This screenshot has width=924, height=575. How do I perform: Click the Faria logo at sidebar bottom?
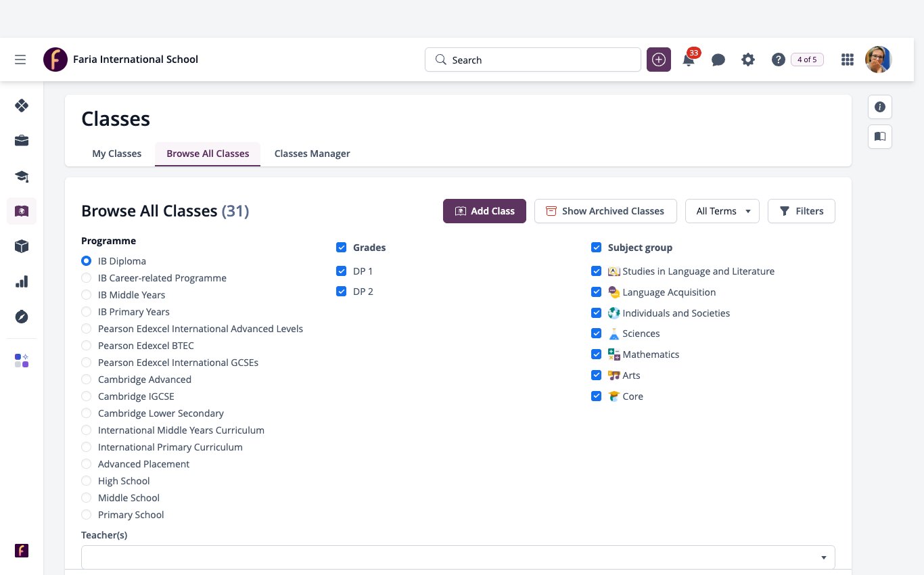tap(22, 551)
